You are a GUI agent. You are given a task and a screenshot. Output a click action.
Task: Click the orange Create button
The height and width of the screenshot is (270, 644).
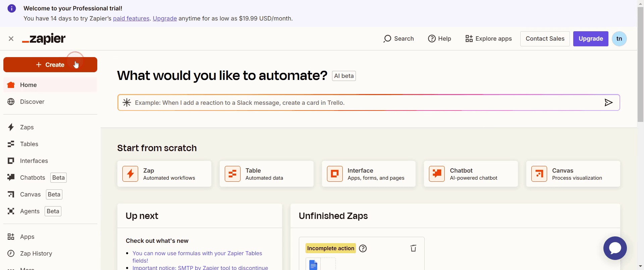[50, 64]
